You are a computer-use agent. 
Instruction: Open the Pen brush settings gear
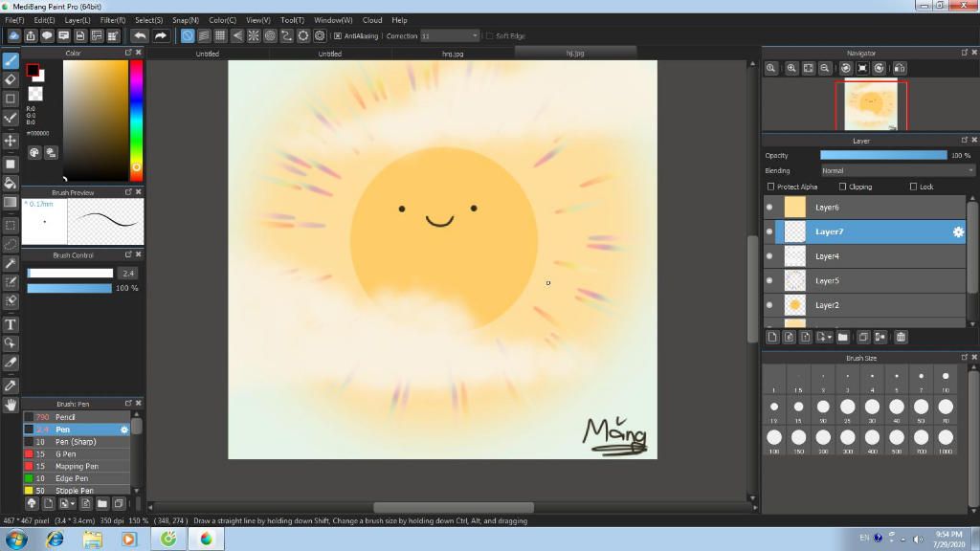pos(123,430)
